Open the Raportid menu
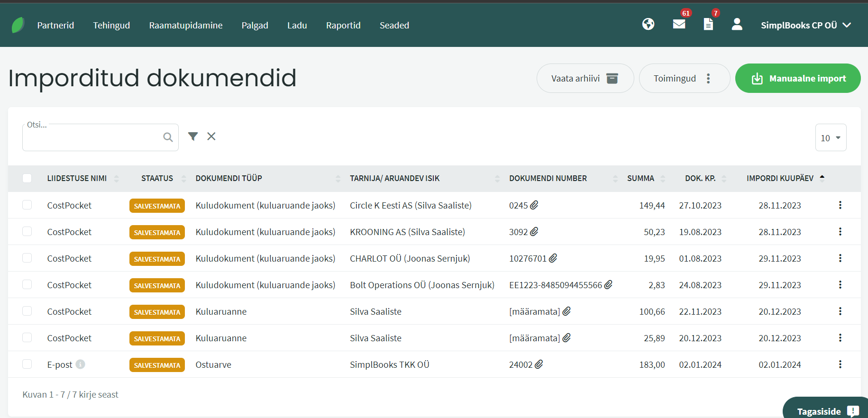 coord(343,25)
